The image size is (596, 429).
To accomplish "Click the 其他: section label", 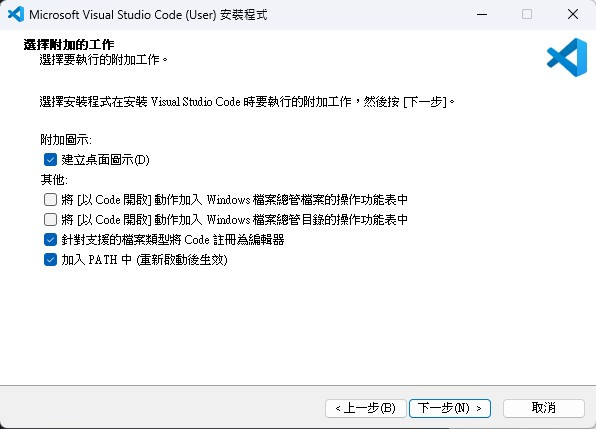I will tap(54, 180).
